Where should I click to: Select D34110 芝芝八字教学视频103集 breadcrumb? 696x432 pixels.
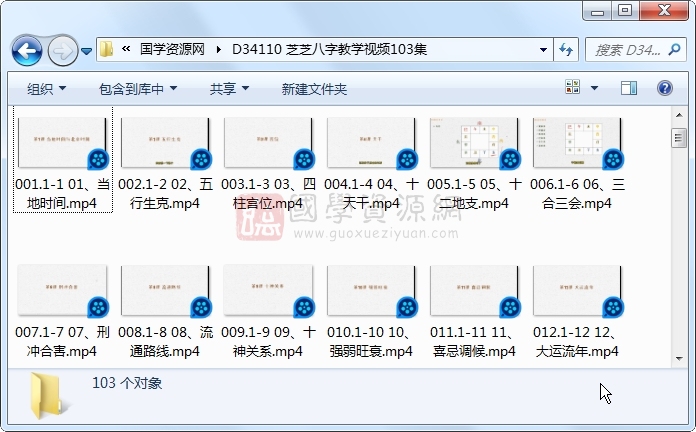(329, 49)
